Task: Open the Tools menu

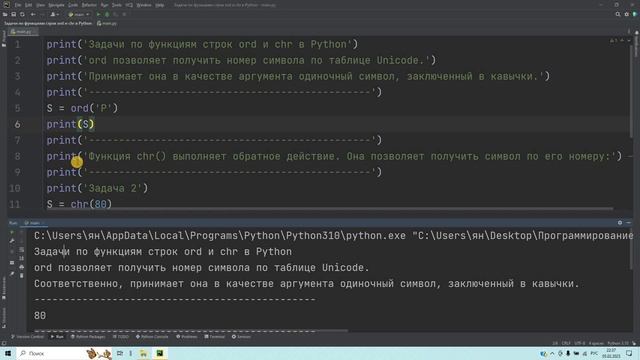Action: (117, 5)
